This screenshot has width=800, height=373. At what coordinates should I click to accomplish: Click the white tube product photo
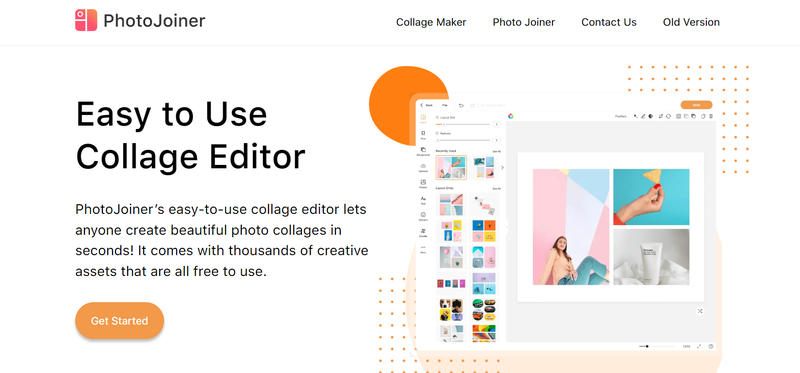pyautogui.click(x=651, y=257)
